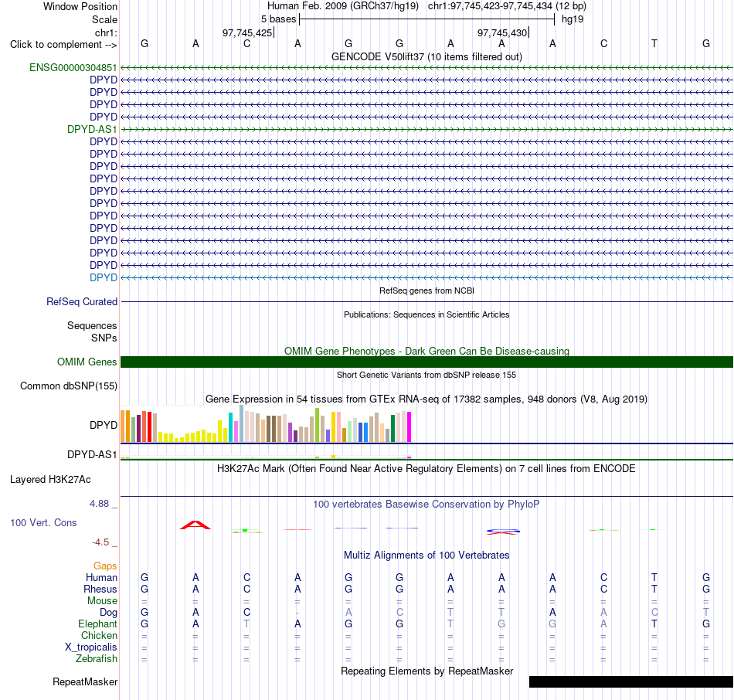Select the DPYD-AS1 label in GENCODE track
The image size is (734, 700).
click(x=92, y=129)
